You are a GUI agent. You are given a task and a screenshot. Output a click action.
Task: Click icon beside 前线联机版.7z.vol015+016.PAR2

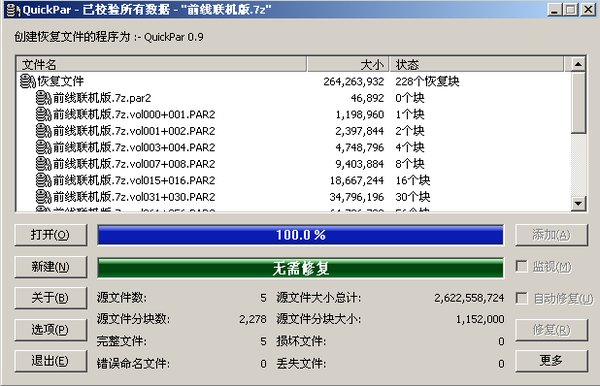point(43,180)
